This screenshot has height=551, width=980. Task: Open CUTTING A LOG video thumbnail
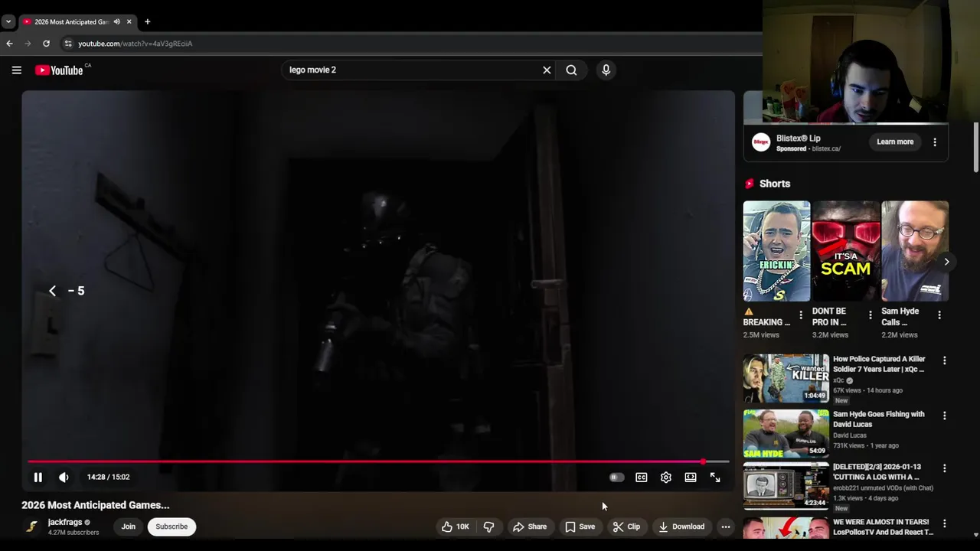[786, 484]
